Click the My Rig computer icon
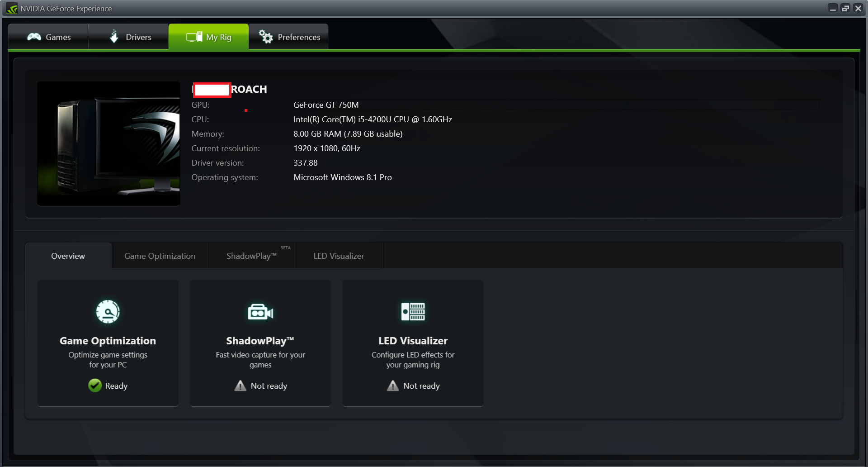Screen dimensions: 868x467 click(x=194, y=37)
